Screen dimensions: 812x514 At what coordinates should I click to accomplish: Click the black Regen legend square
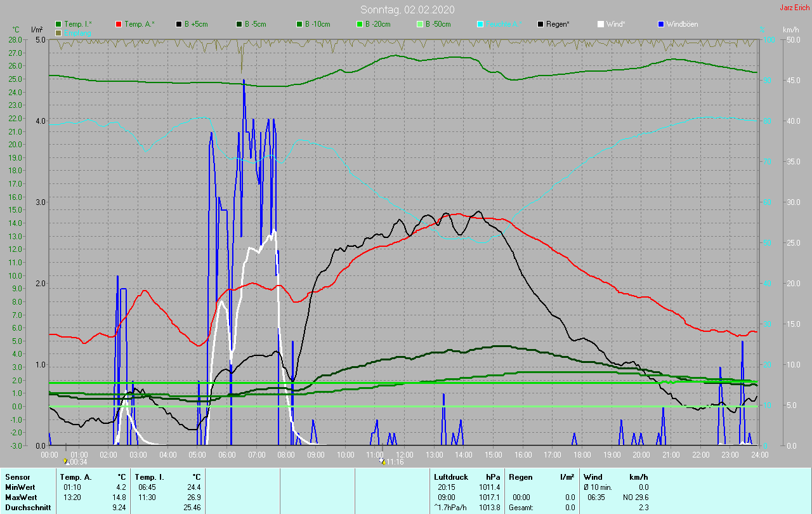click(x=541, y=24)
